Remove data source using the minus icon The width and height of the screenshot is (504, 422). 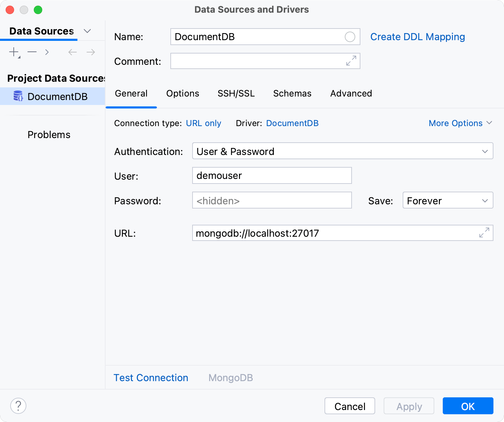pyautogui.click(x=32, y=52)
